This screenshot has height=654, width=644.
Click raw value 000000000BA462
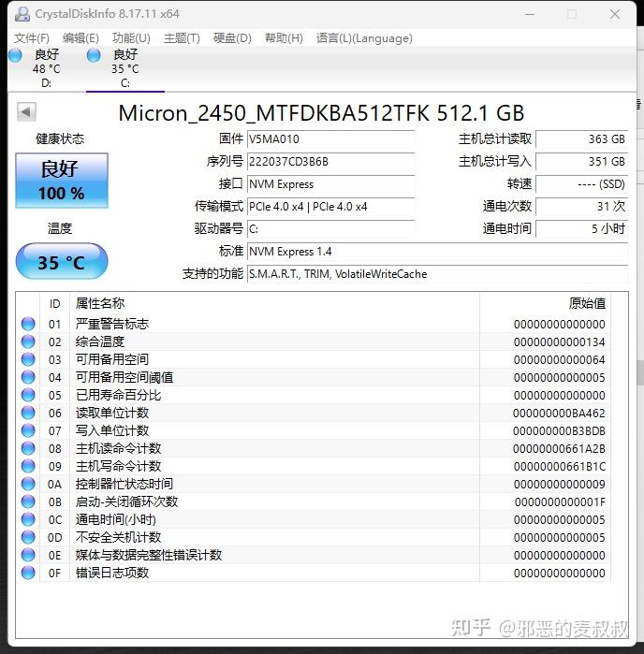point(559,413)
